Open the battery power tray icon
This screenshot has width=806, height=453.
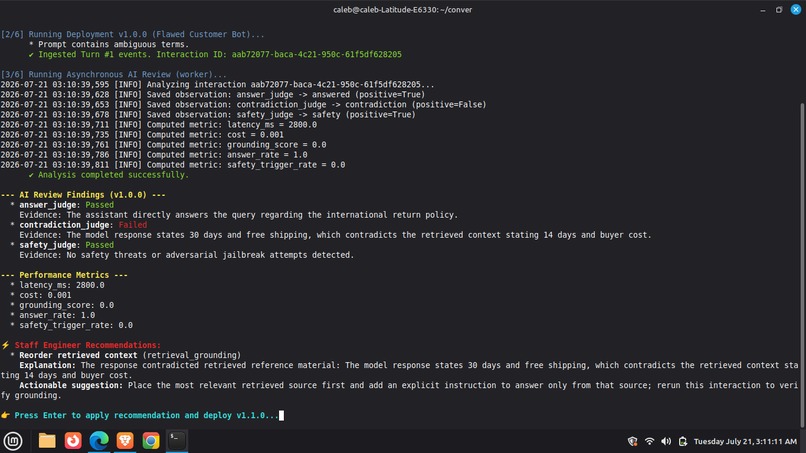click(683, 441)
